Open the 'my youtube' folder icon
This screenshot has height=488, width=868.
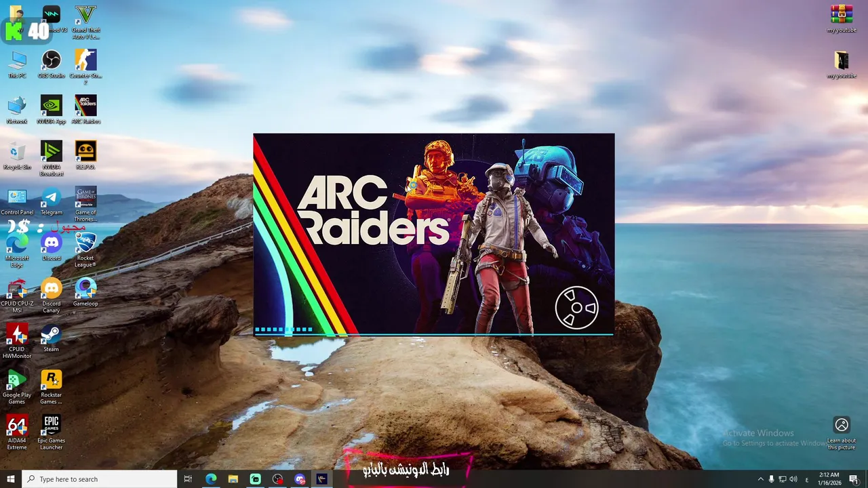pyautogui.click(x=842, y=65)
